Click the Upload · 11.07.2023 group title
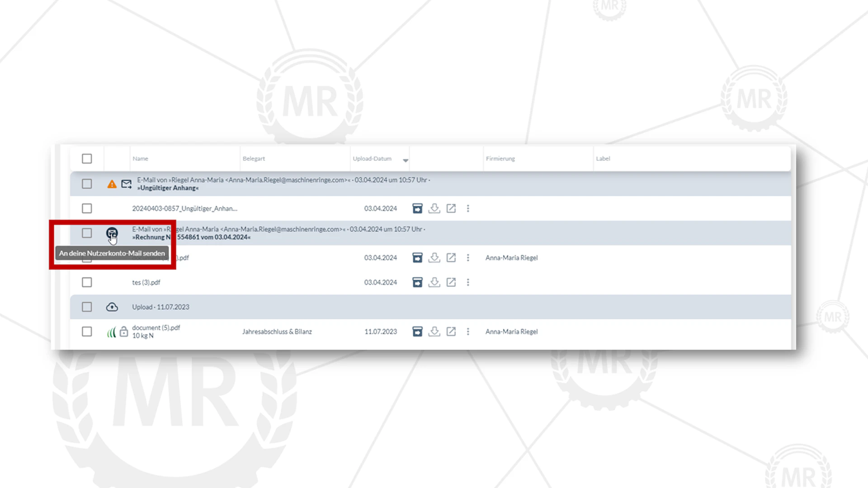Screen dimensions: 868x488 pos(160,307)
